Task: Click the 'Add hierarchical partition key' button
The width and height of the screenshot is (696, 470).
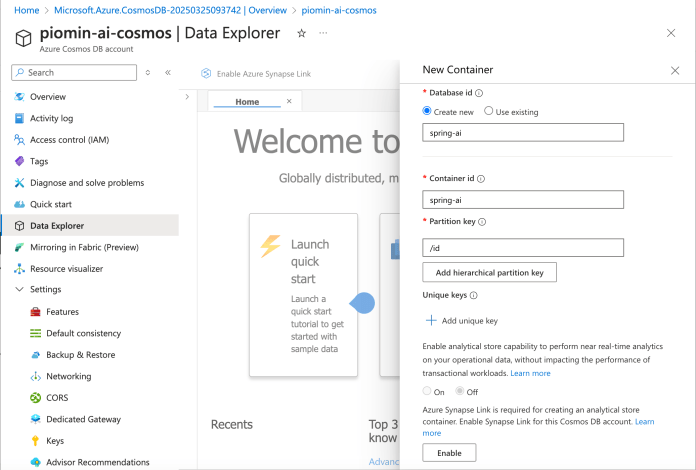Action: point(489,272)
